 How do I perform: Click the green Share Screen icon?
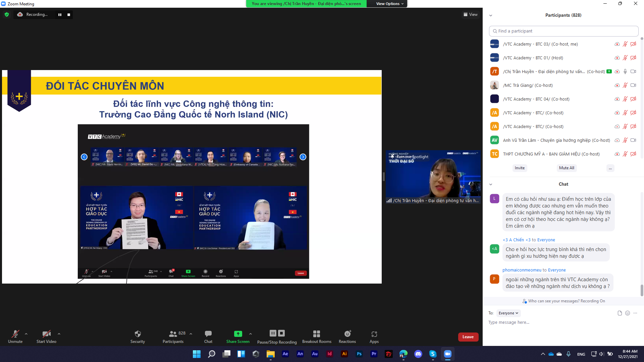[x=238, y=334]
